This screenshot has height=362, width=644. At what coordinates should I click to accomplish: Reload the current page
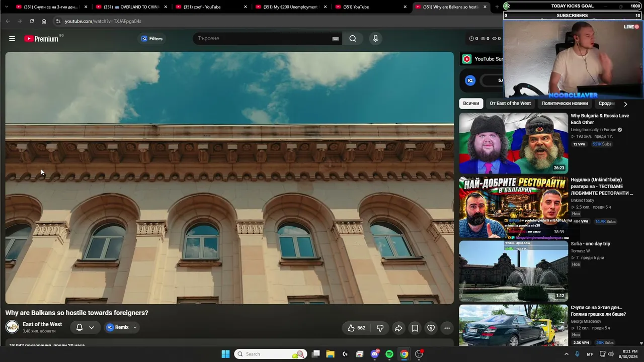(32, 21)
